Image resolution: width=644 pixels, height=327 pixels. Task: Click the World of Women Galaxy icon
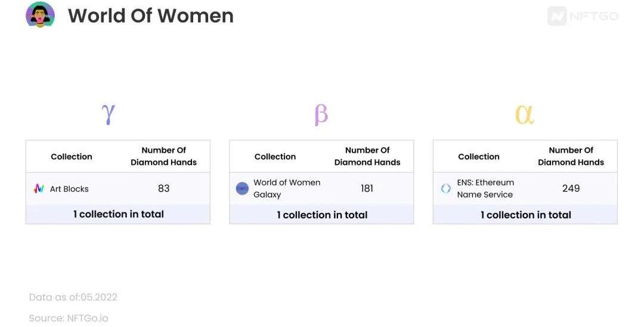point(242,189)
